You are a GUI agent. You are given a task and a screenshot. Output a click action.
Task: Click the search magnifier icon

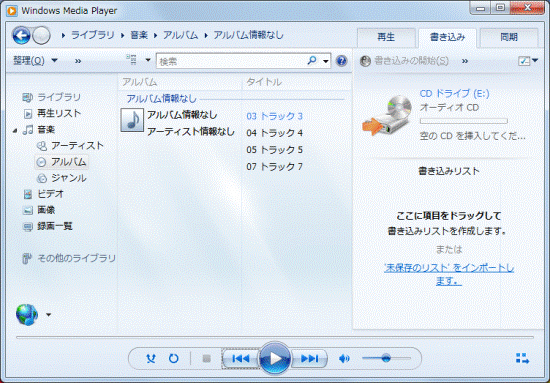point(311,60)
